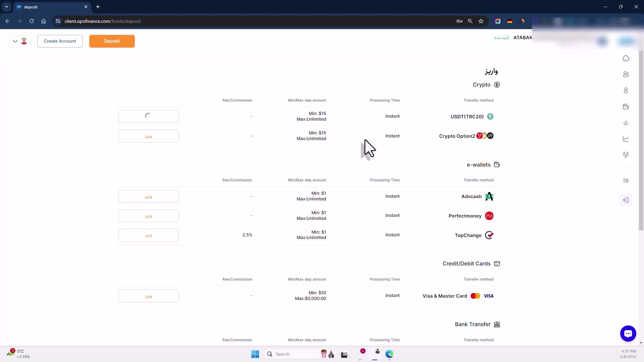This screenshot has width=644, height=362.
Task: Click the orange Deposit button
Action: [112, 41]
